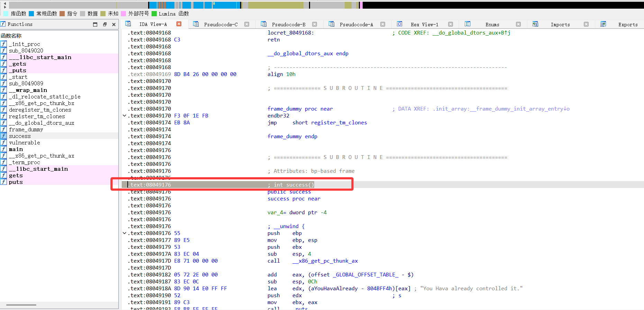Click _GLOBAL_OFFSET_TABLE_ operand
Screen dimensions: 644x310
click(366, 274)
